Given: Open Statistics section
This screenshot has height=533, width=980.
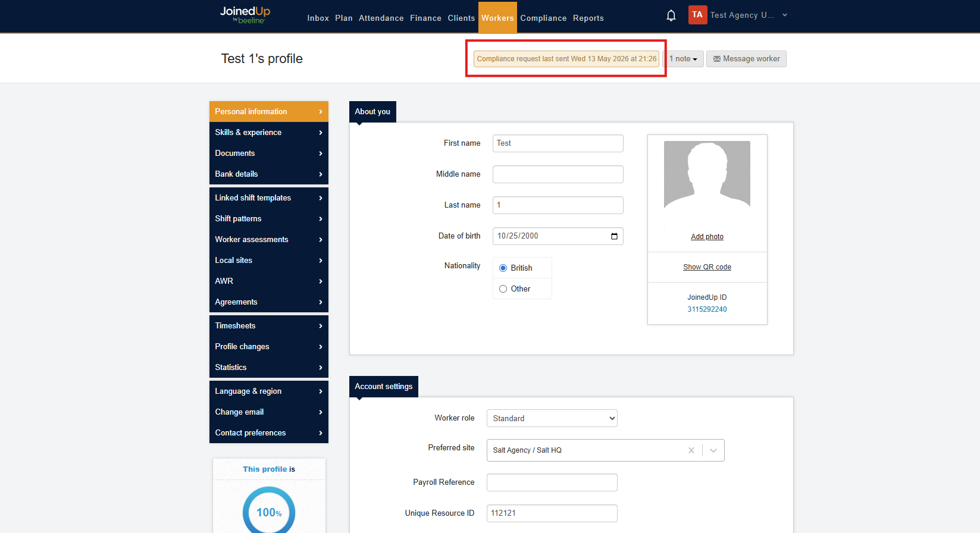Looking at the screenshot, I should point(269,368).
